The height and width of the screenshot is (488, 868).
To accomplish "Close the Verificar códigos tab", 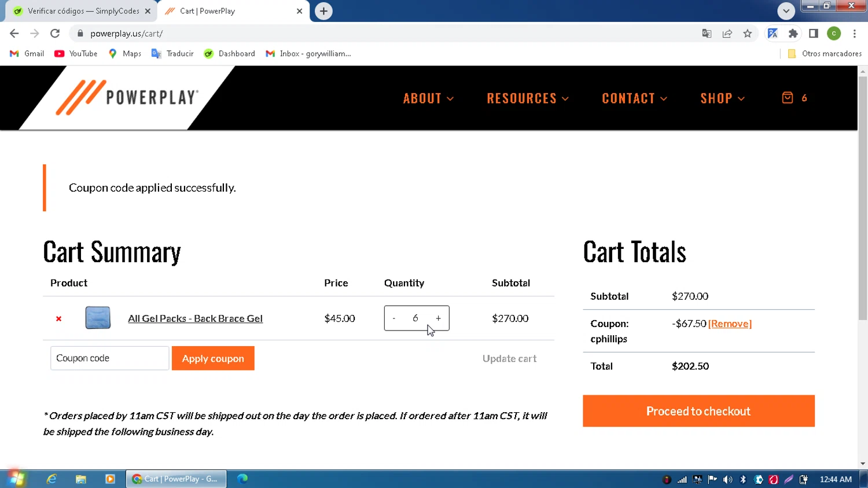I will (148, 11).
